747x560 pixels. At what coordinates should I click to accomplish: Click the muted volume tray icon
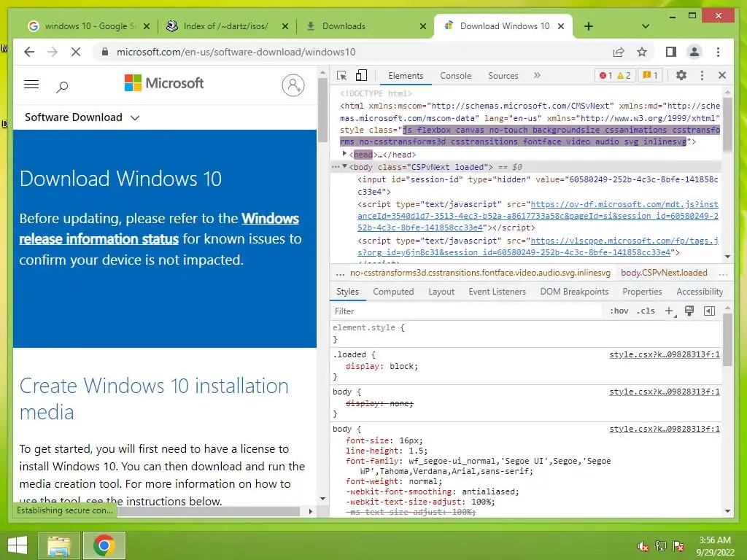[x=643, y=546]
